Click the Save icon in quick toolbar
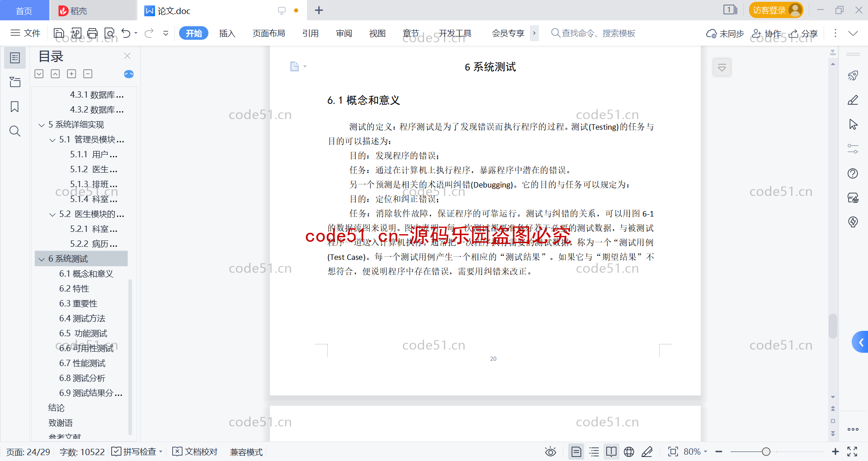This screenshot has width=868, height=461. 59,33
